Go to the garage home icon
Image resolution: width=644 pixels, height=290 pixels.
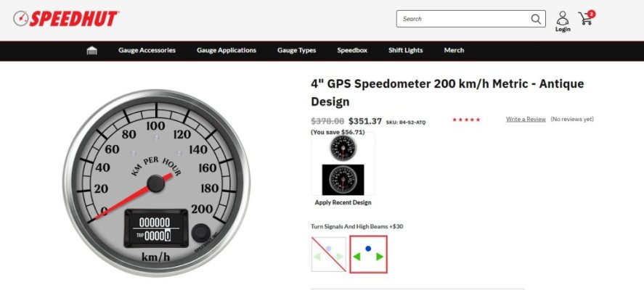pos(92,51)
